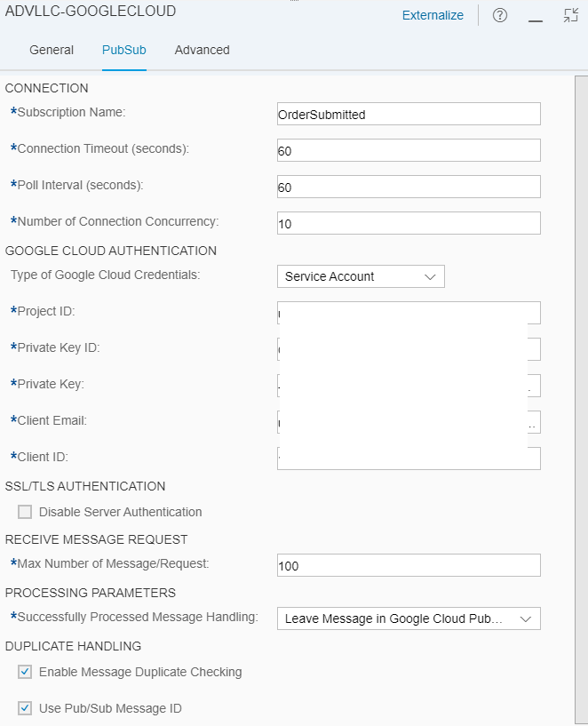Image resolution: width=588 pixels, height=726 pixels.
Task: Click the Poll Interval seconds field
Action: [408, 187]
